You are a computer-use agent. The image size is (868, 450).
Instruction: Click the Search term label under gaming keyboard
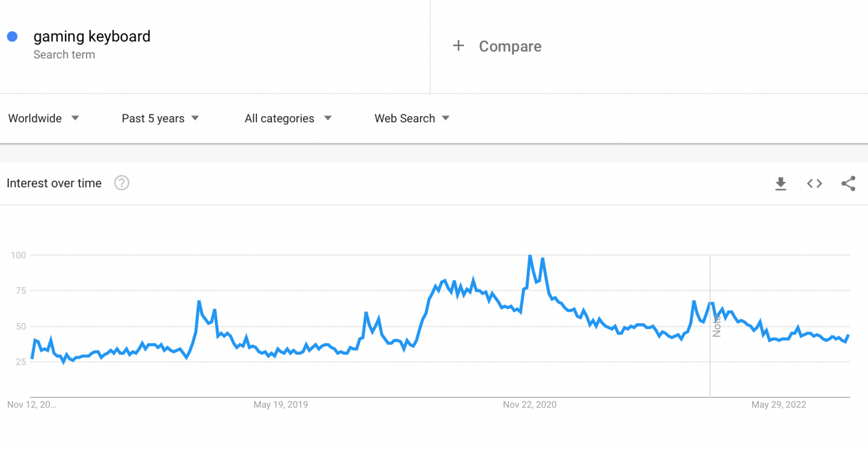[64, 54]
